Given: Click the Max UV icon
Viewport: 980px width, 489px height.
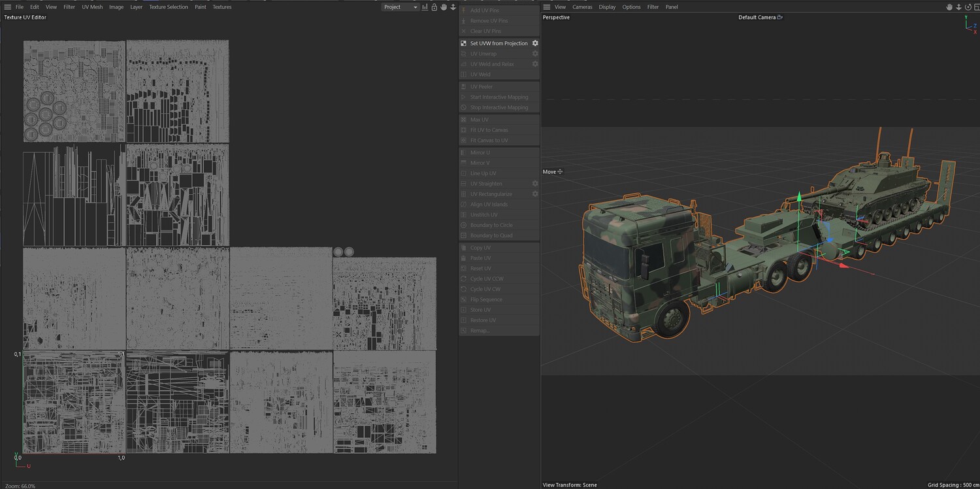Looking at the screenshot, I should click(464, 120).
